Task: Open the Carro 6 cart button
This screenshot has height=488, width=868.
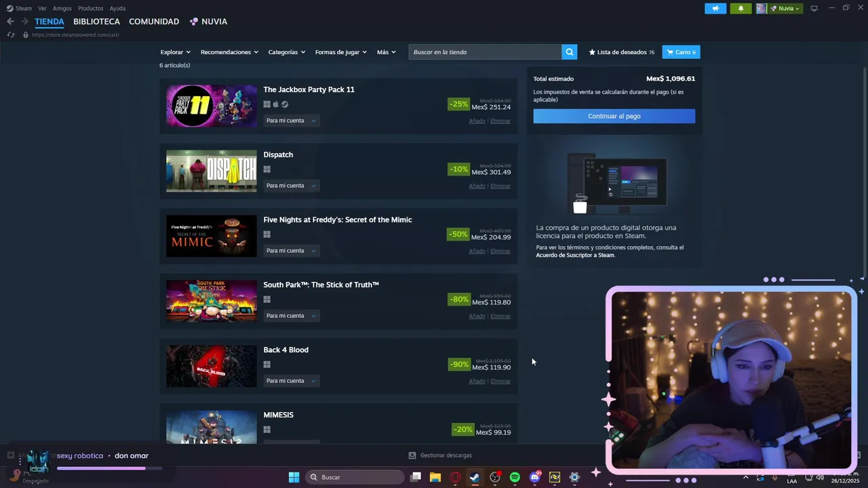Action: pos(681,52)
